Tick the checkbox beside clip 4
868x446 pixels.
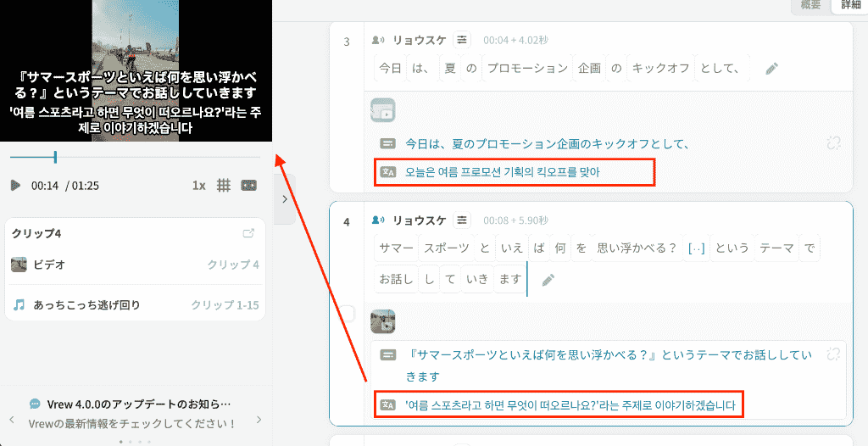[347, 314]
